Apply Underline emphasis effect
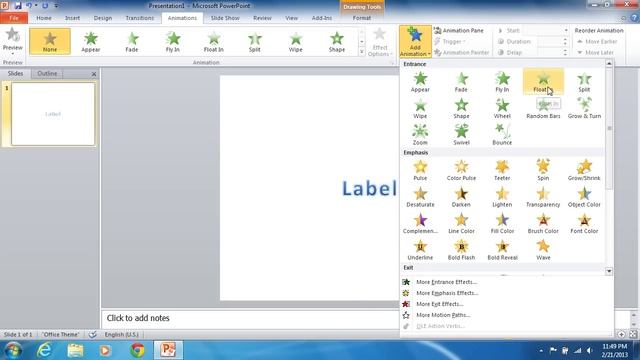640x360 pixels. (x=420, y=250)
